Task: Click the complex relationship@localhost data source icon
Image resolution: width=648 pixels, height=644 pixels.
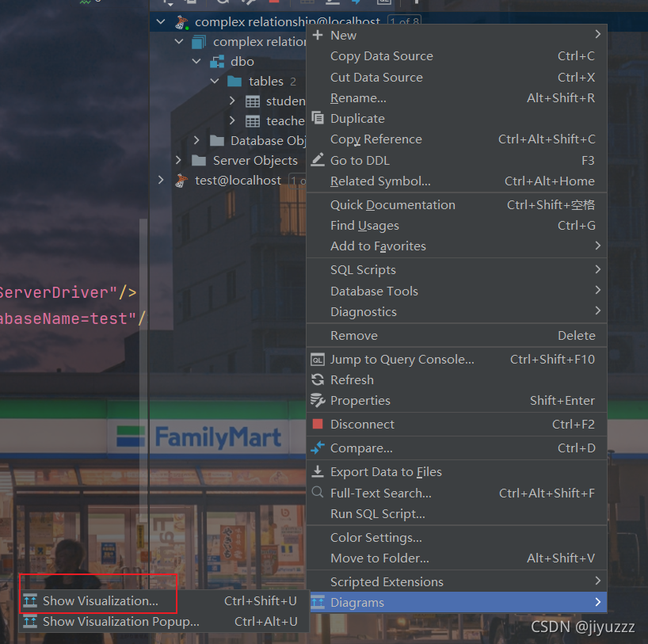Action: pos(181,22)
